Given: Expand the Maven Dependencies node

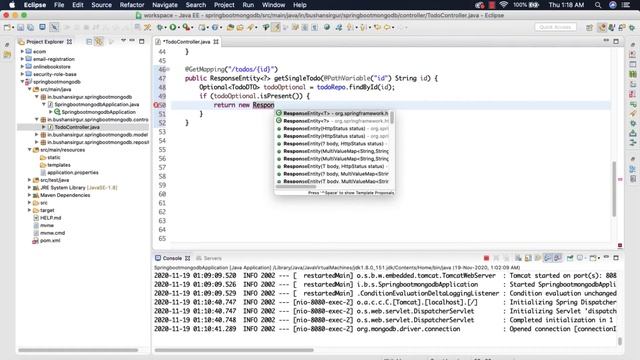Looking at the screenshot, I should click(x=29, y=195).
